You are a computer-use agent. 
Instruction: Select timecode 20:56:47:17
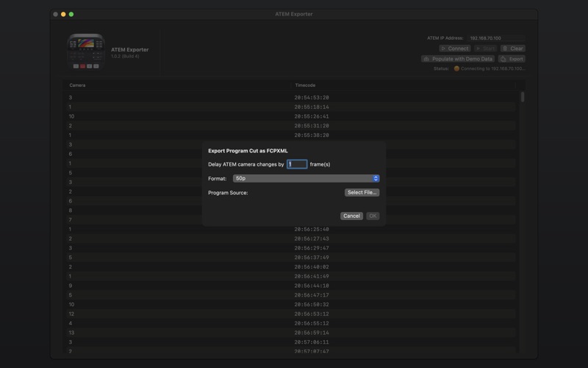point(311,295)
